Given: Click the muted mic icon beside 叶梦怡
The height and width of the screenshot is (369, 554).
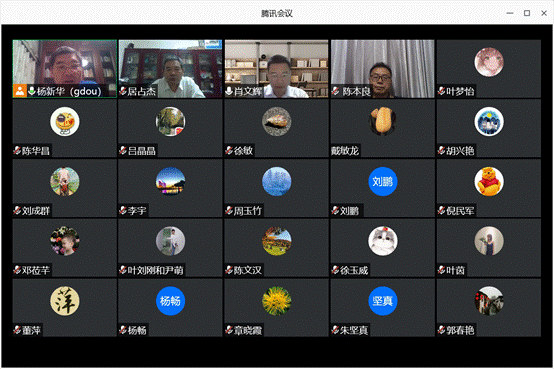Looking at the screenshot, I should coord(442,91).
